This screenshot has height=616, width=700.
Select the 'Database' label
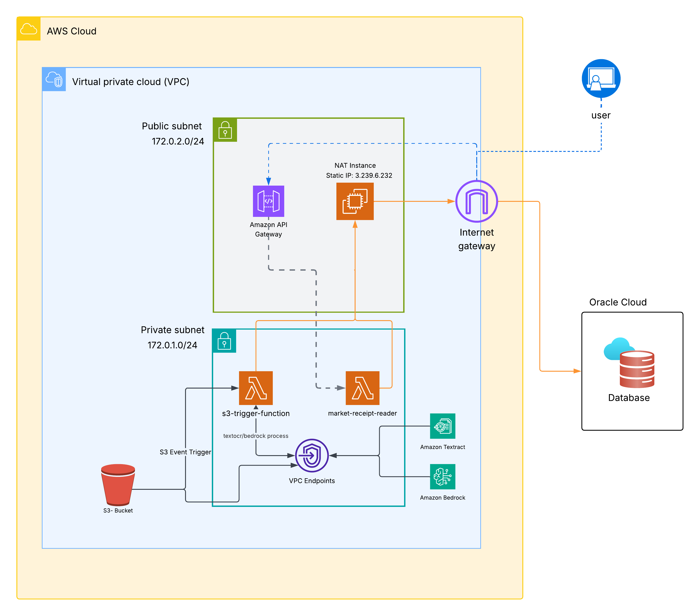pyautogui.click(x=629, y=398)
